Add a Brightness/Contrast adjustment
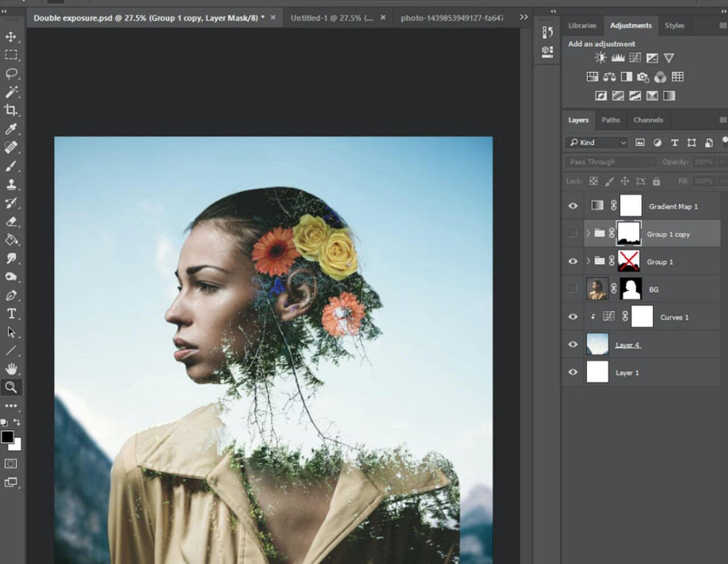This screenshot has height=564, width=728. click(601, 57)
